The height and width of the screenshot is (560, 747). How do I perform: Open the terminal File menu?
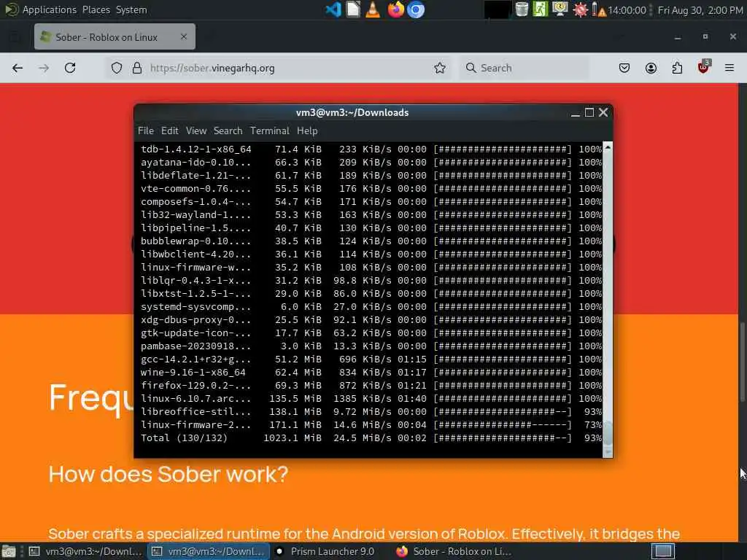[x=146, y=131]
